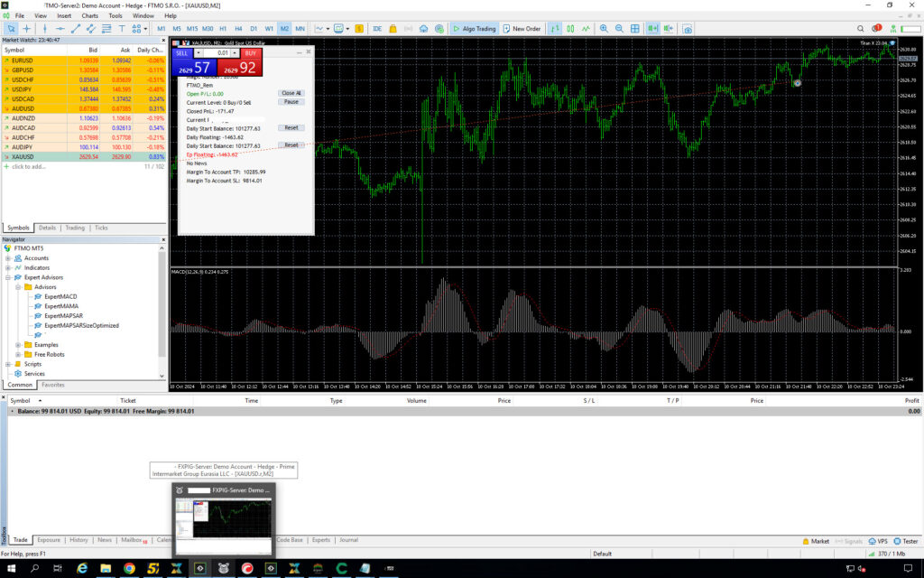Open the Tools menu
Screen dimensions: 924x578
(x=115, y=16)
